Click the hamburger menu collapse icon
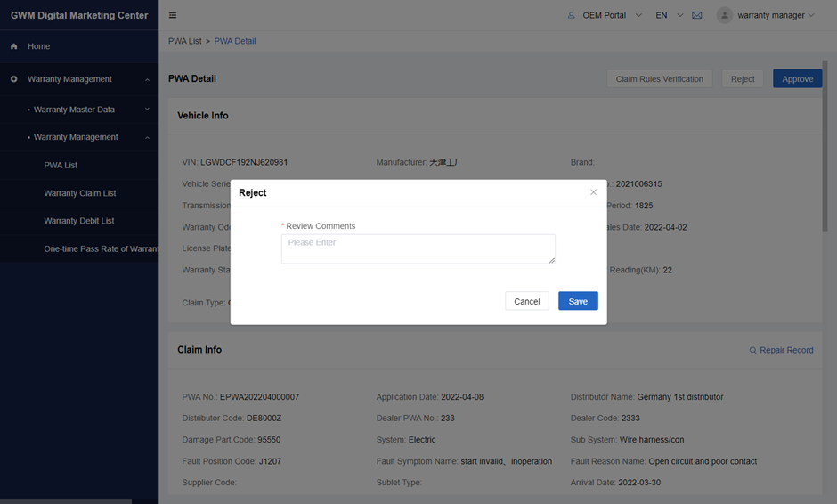837x504 pixels. [x=173, y=15]
